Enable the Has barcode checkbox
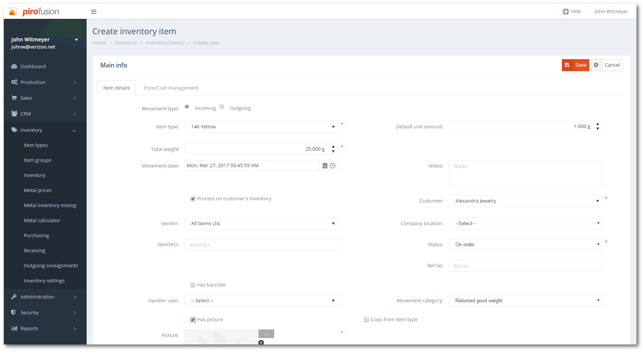644x352 pixels. (x=193, y=285)
